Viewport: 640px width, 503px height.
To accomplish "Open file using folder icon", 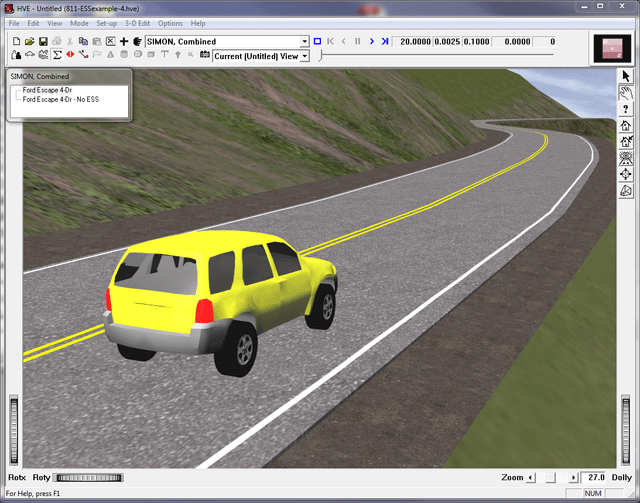I will point(31,42).
